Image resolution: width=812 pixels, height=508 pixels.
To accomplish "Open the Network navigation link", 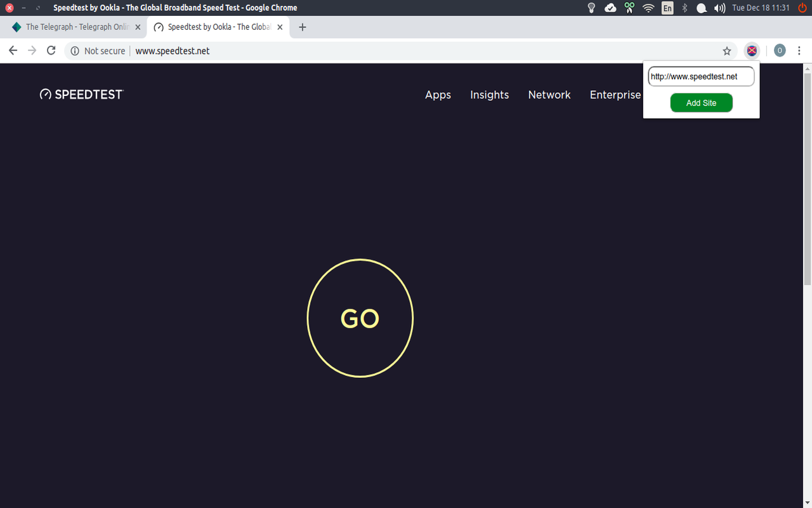I will tap(549, 95).
